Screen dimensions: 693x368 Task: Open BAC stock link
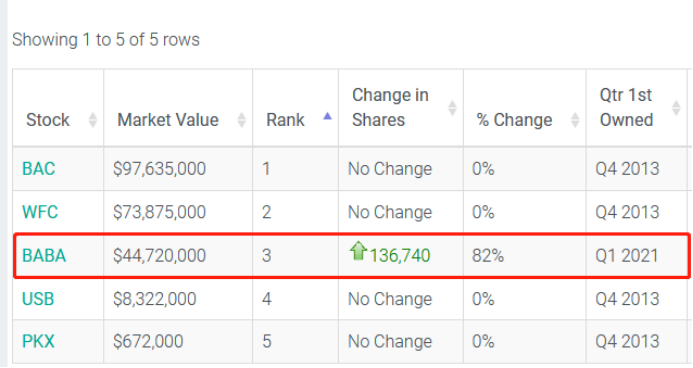tap(39, 169)
